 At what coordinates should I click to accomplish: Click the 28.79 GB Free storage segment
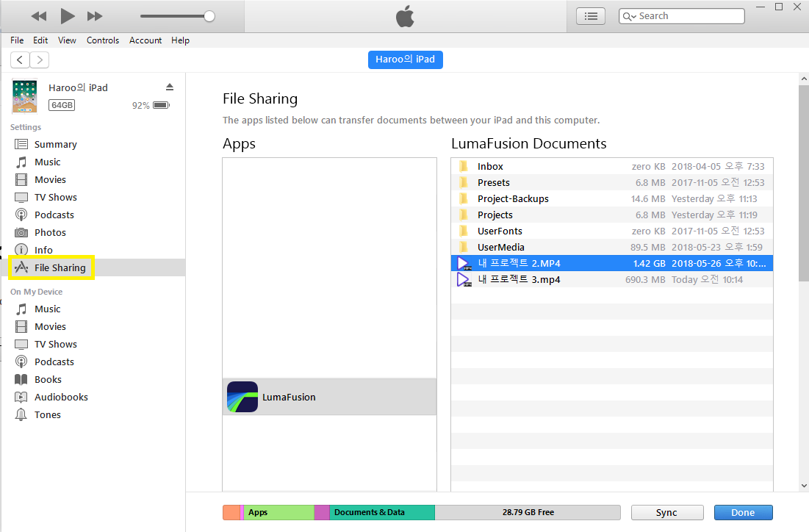point(528,512)
